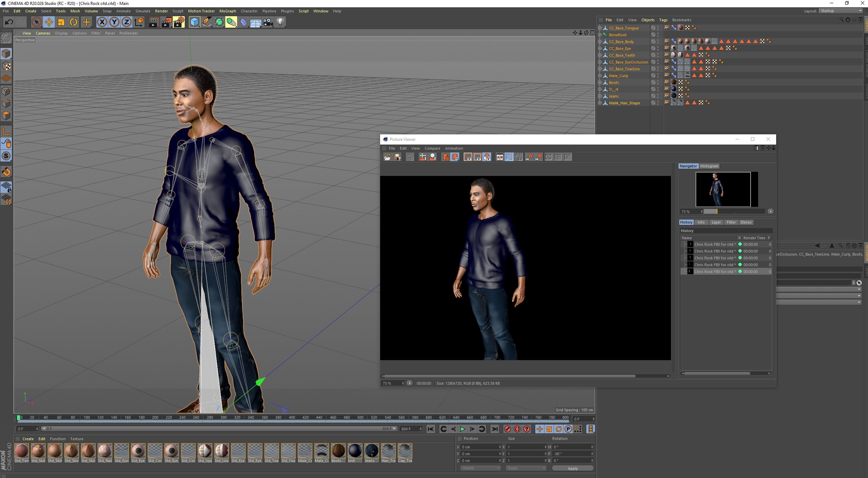Adjust Navigator zoom slider

[x=734, y=212]
